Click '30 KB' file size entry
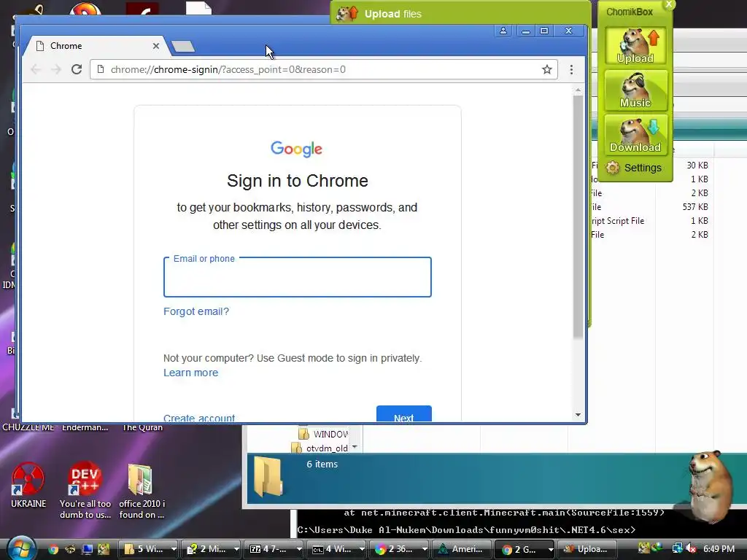 pyautogui.click(x=697, y=166)
